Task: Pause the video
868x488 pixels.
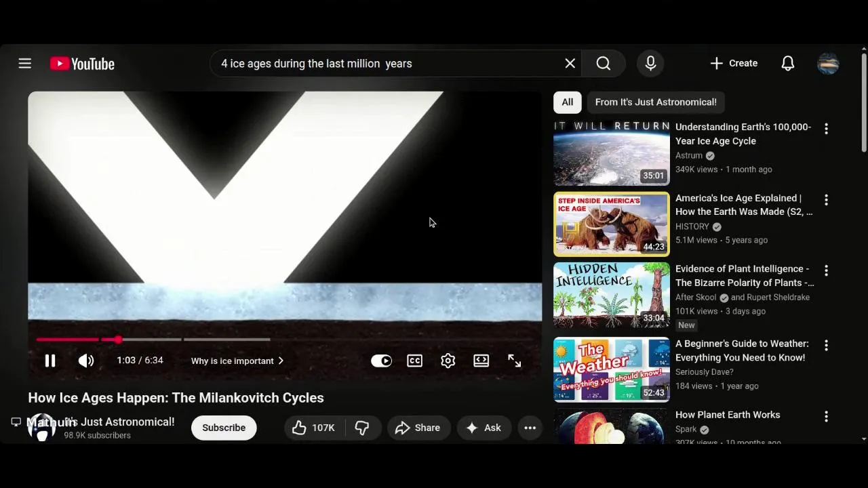Action: (x=50, y=361)
